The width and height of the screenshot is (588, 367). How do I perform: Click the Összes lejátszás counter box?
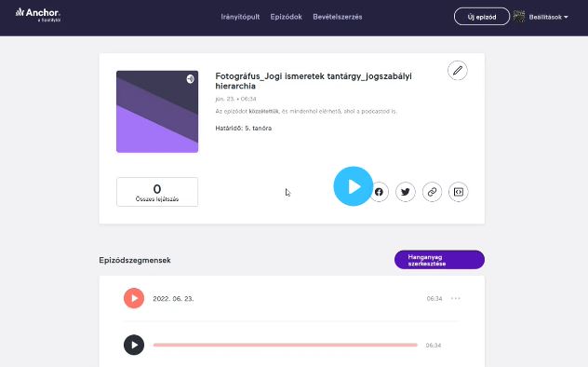click(157, 192)
